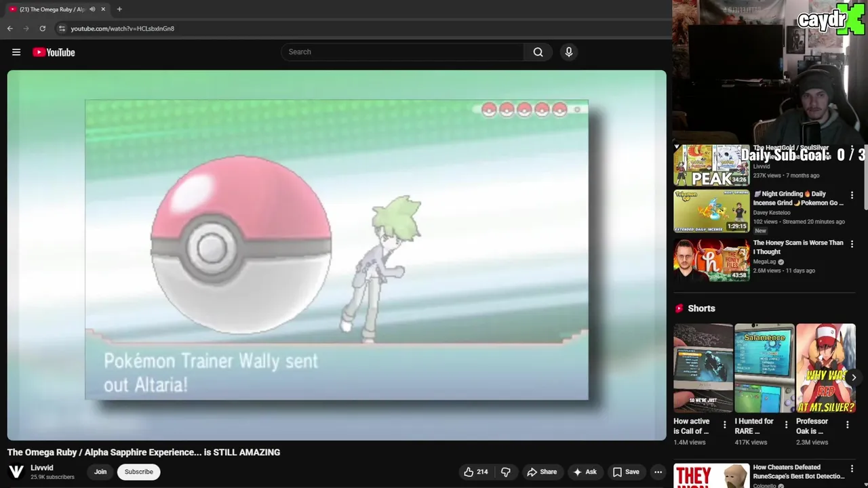Image resolution: width=868 pixels, height=488 pixels.
Task: Open the Ask AI button
Action: click(585, 472)
